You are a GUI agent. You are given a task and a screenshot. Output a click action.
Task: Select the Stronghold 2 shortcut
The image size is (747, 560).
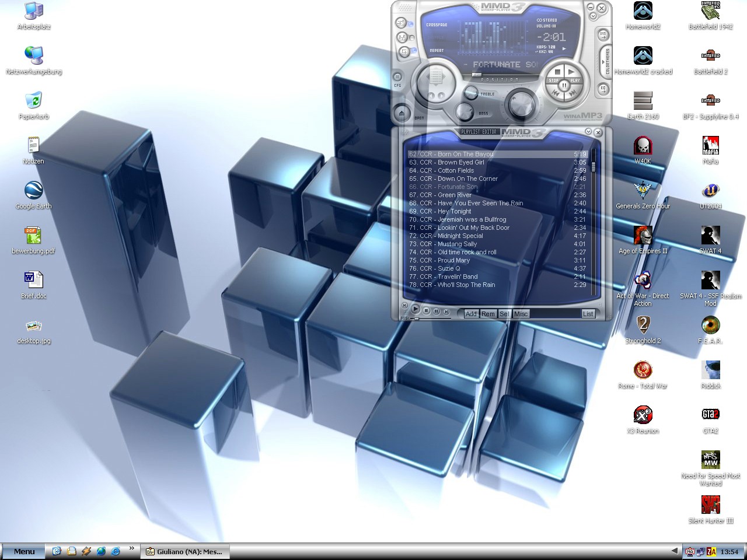643,330
